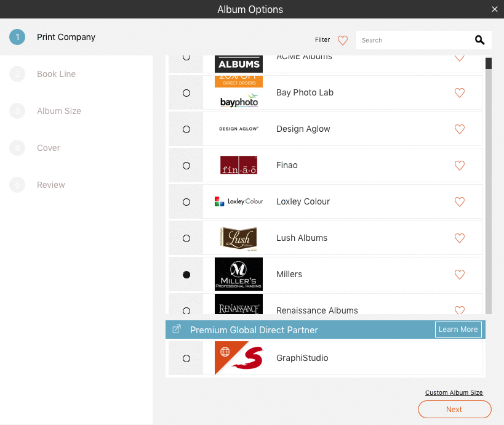Go to the Album Size step

click(59, 111)
